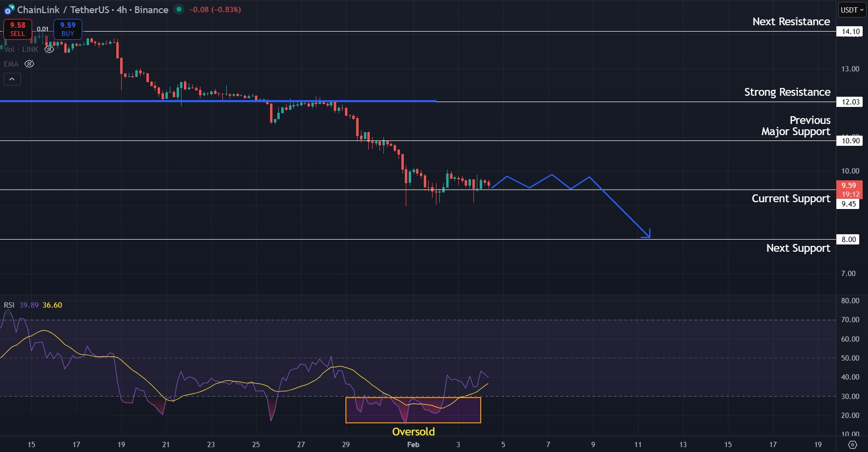Select Binance in the chart legend
The image size is (868, 452).
(151, 9)
